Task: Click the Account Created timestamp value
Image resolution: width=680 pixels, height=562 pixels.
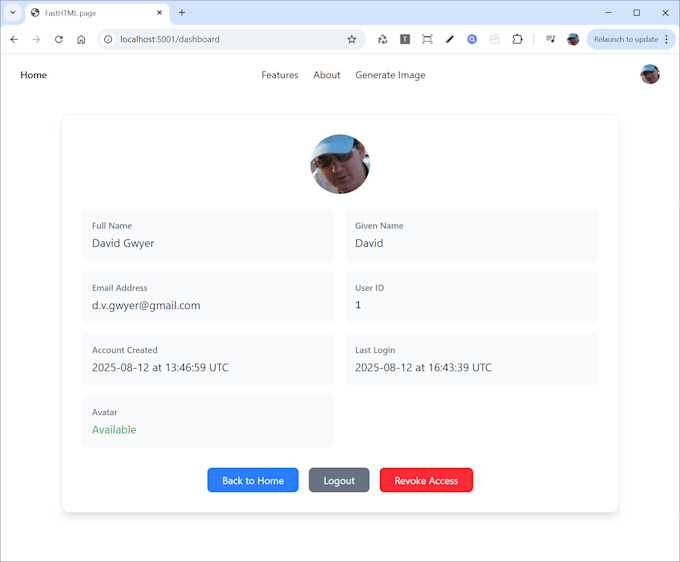Action: (x=160, y=368)
